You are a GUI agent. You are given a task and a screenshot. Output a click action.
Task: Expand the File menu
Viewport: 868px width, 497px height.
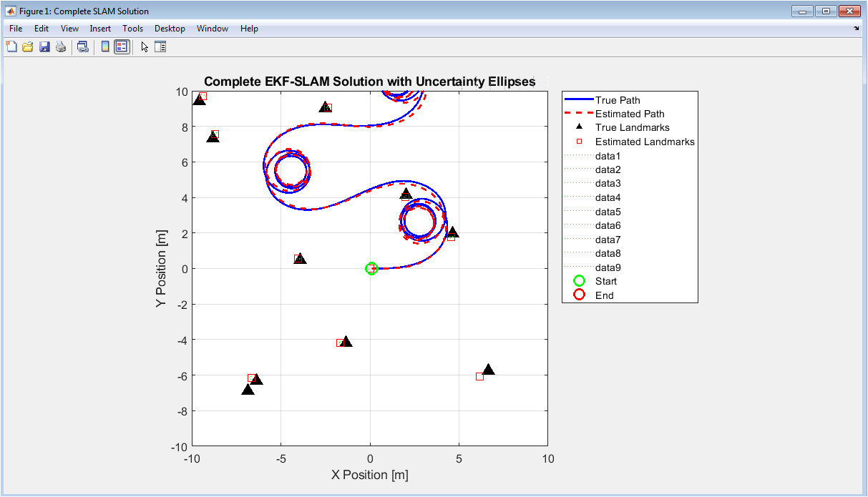click(x=16, y=29)
